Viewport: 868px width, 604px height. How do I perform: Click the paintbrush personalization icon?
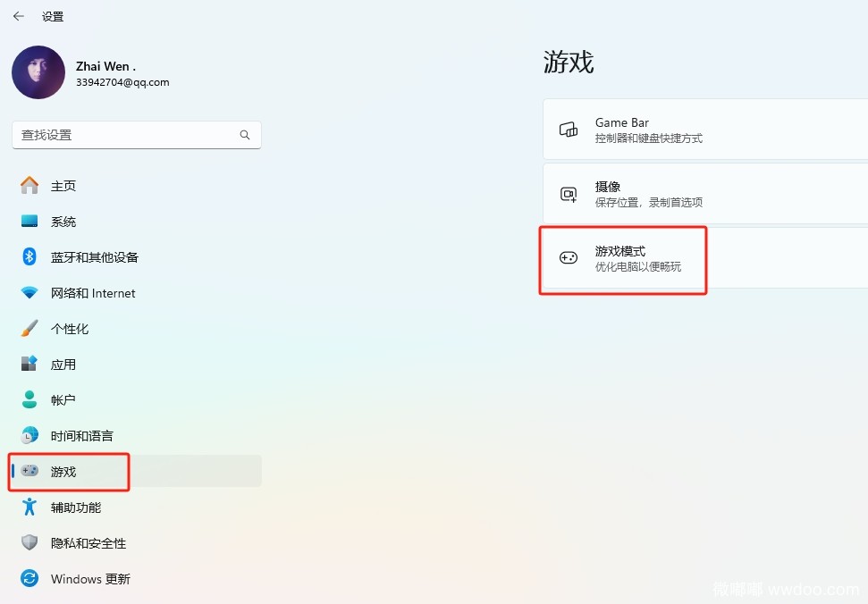click(29, 328)
